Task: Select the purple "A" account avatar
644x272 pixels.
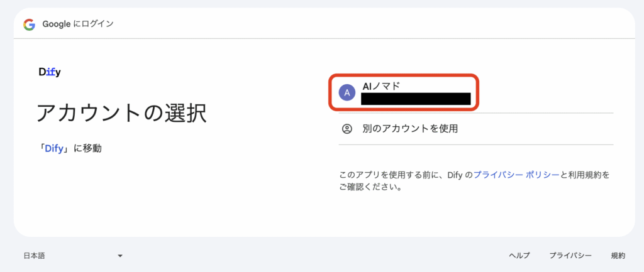Action: [x=347, y=93]
